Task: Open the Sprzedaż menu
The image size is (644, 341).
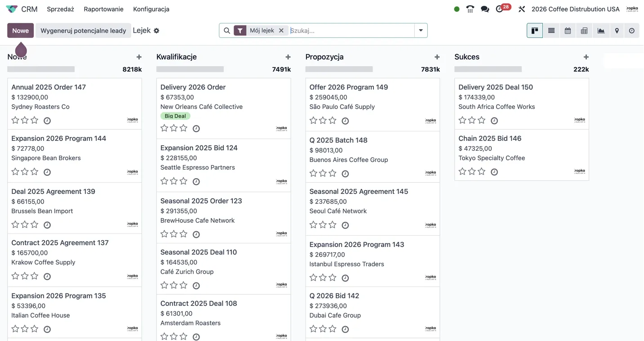Action: (x=60, y=9)
